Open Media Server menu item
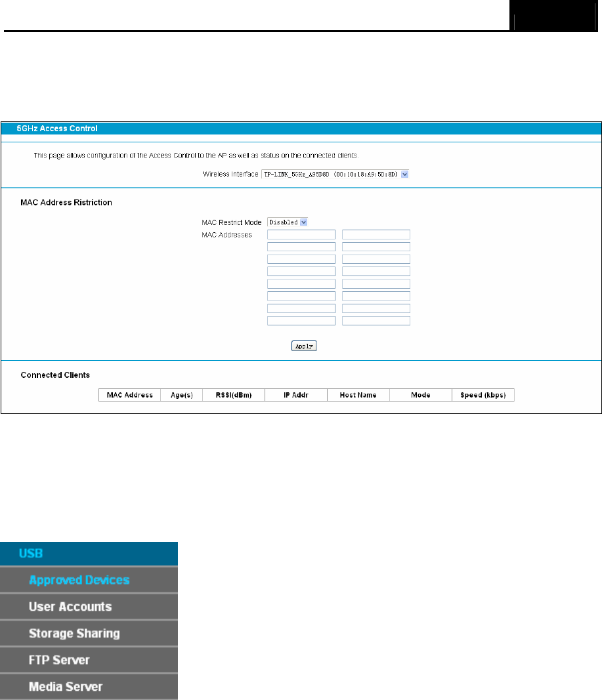Image resolution: width=602 pixels, height=700 pixels. 89,687
